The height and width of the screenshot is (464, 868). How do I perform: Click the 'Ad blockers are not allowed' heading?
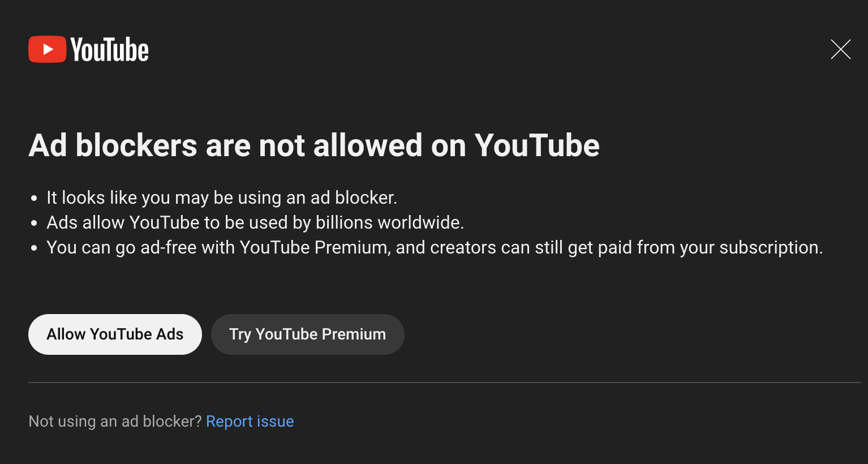click(314, 145)
